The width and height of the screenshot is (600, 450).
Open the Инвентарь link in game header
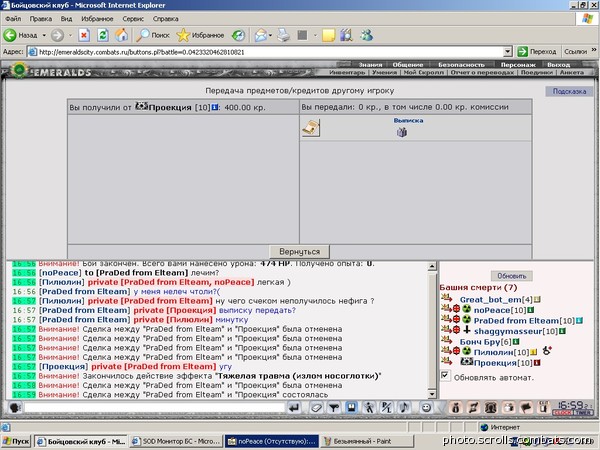[347, 72]
